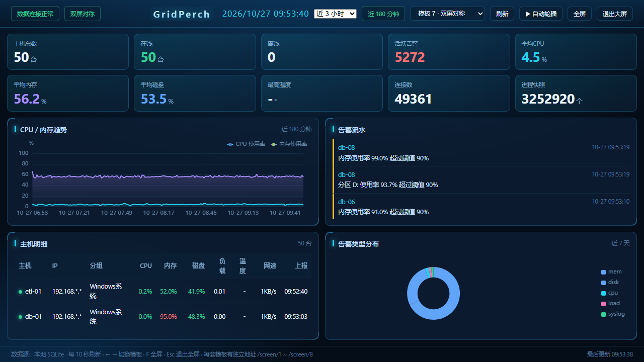Click 退出大屏 to exit the big screen
The height and width of the screenshot is (362, 644).
615,14
